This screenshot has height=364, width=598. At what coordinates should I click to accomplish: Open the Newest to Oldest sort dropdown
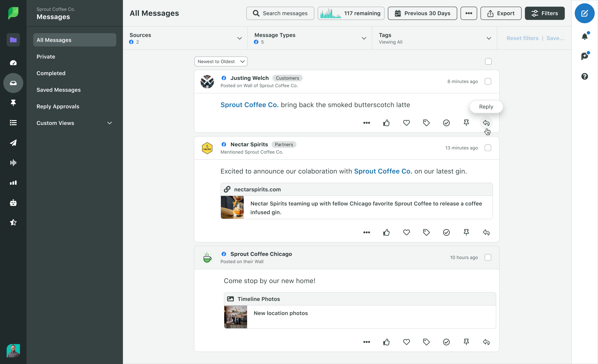(x=220, y=61)
